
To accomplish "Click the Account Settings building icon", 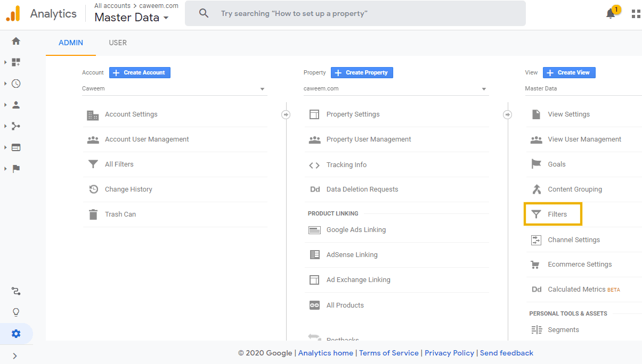I will pos(93,114).
